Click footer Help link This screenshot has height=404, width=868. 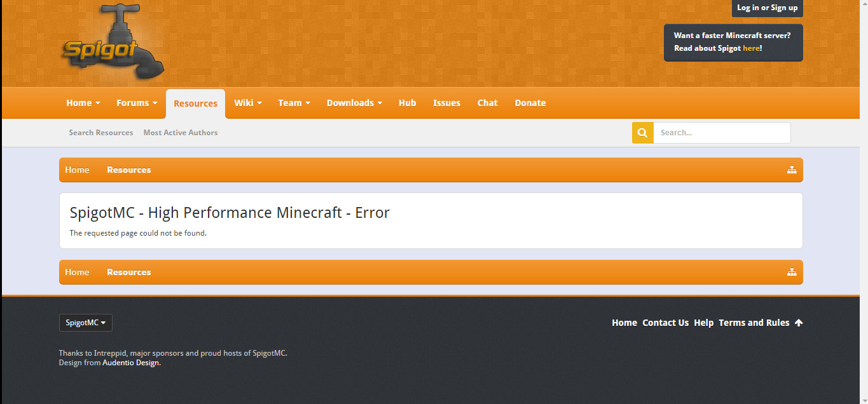tap(704, 323)
